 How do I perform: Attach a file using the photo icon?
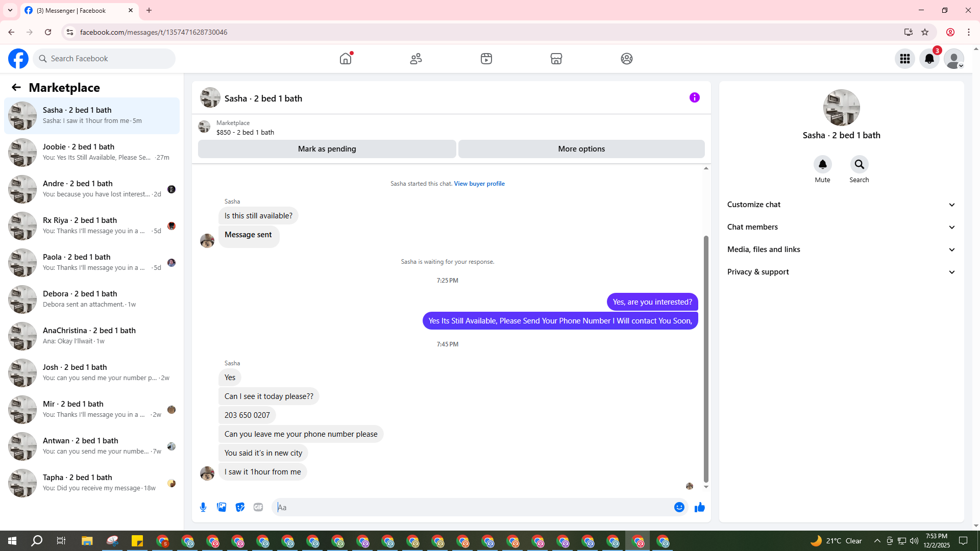point(222,507)
